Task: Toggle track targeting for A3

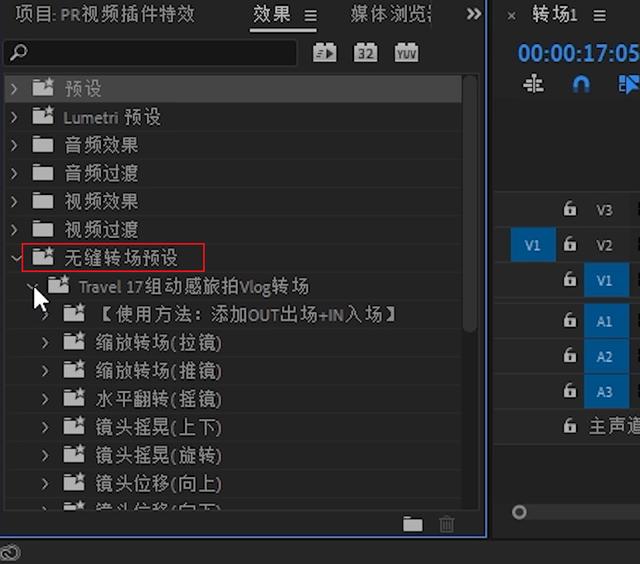Action: [606, 392]
